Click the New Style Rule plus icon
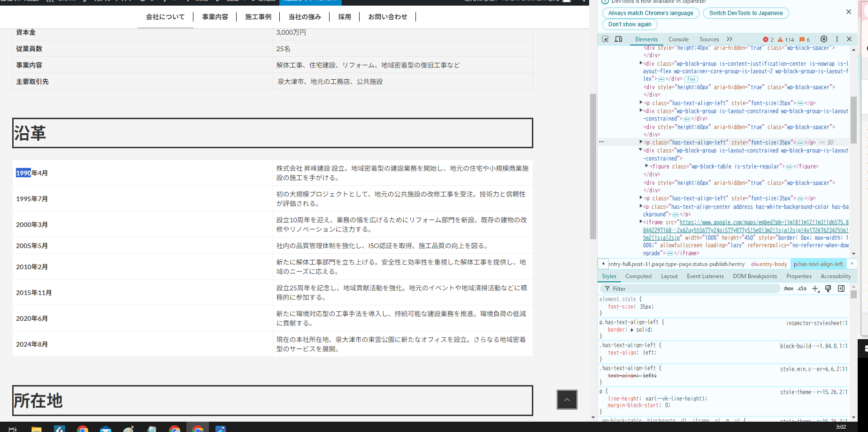The image size is (868, 432). tap(815, 289)
